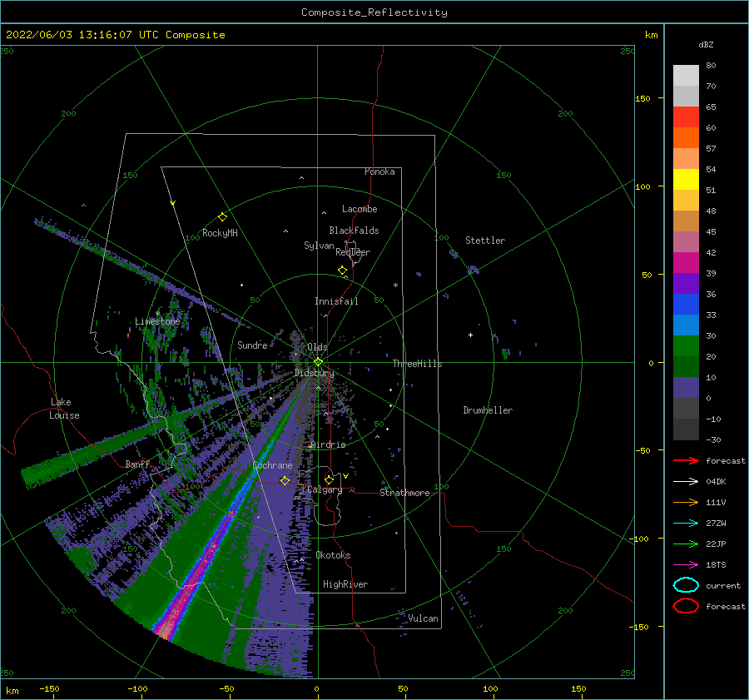Select the 39 dBZ magenta color swatch

[686, 263]
